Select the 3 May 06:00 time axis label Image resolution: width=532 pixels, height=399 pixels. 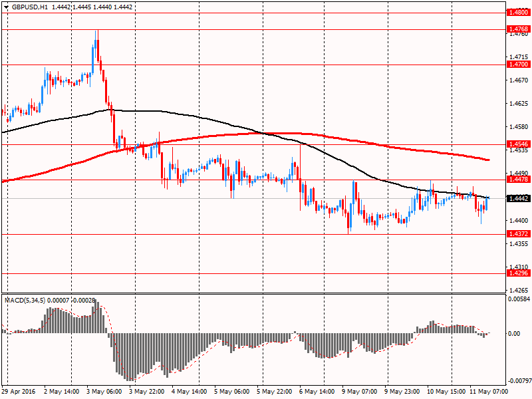104,391
